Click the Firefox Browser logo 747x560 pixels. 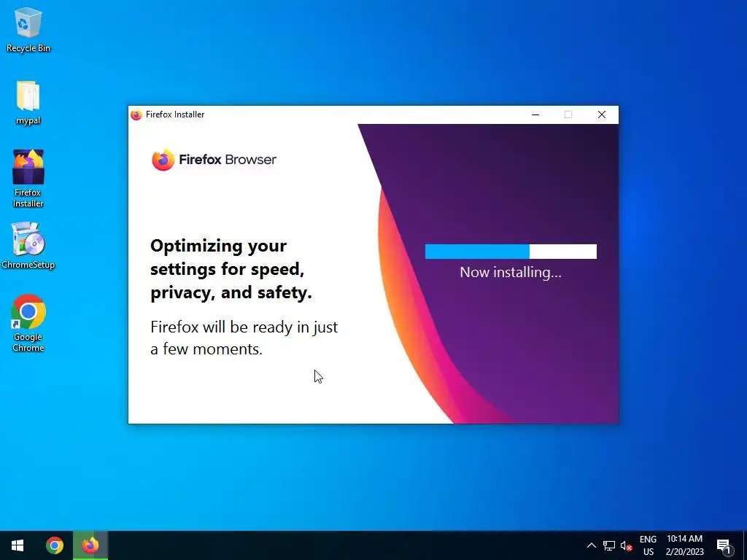(x=214, y=160)
